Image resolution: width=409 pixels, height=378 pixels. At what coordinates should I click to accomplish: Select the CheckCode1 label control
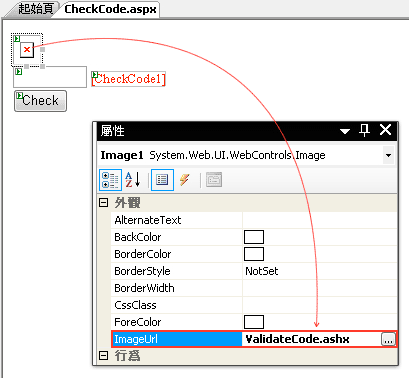point(129,79)
